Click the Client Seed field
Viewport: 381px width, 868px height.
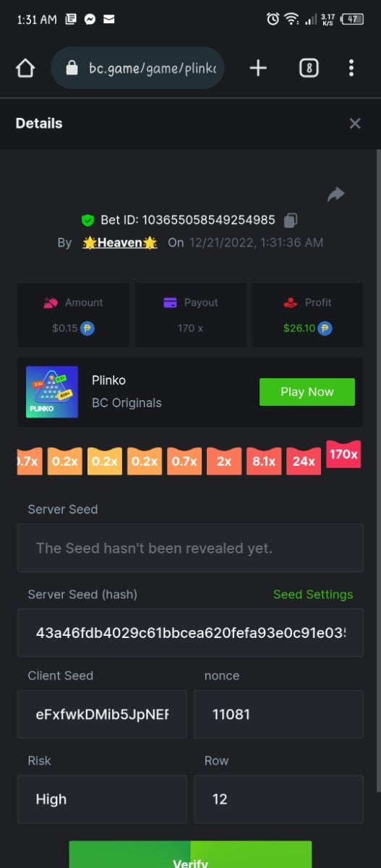tap(102, 714)
